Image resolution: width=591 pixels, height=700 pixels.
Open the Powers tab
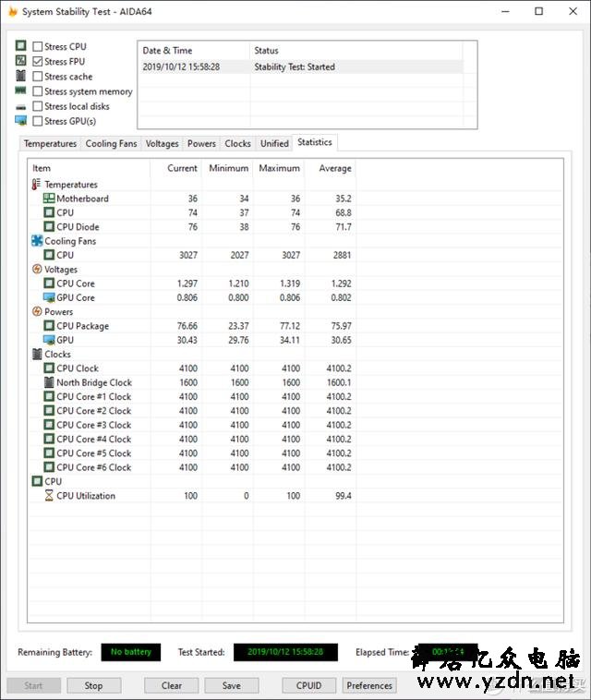pyautogui.click(x=201, y=144)
